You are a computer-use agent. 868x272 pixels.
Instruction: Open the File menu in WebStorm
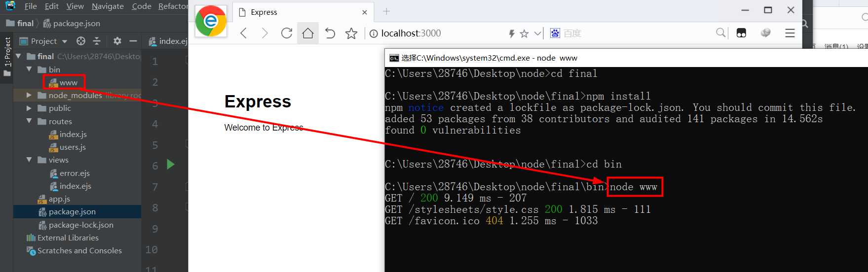pos(31,6)
